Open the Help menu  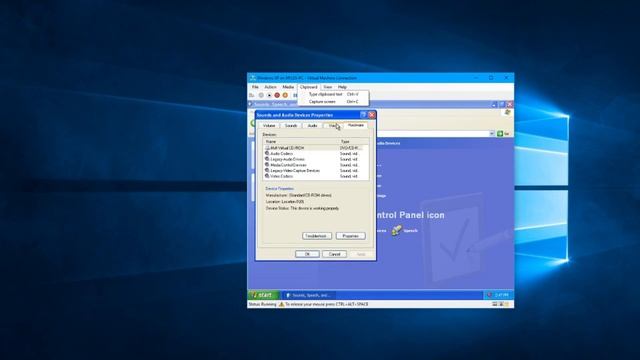(342, 87)
